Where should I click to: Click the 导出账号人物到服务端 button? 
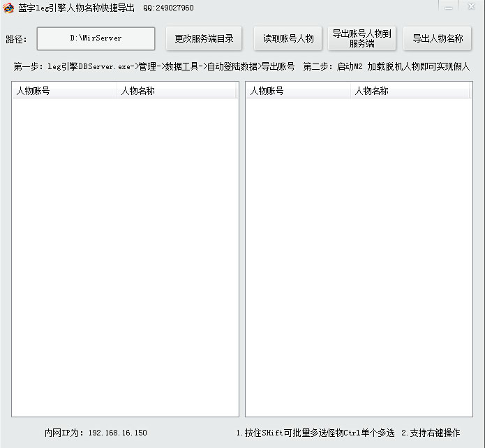click(x=361, y=39)
